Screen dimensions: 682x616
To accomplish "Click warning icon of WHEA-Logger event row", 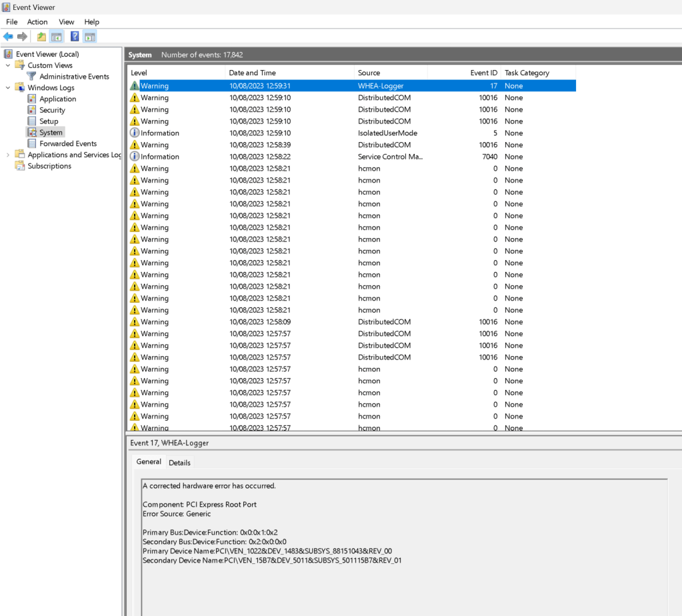I will (135, 86).
